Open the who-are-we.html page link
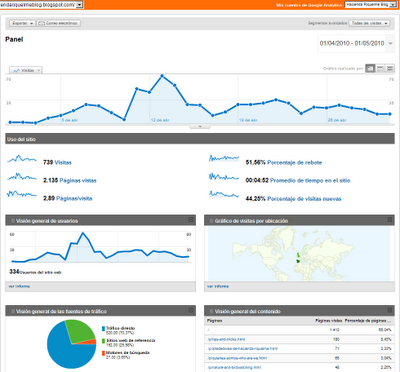Image resolution: width=400 pixels, height=372 pixels. tap(237, 358)
